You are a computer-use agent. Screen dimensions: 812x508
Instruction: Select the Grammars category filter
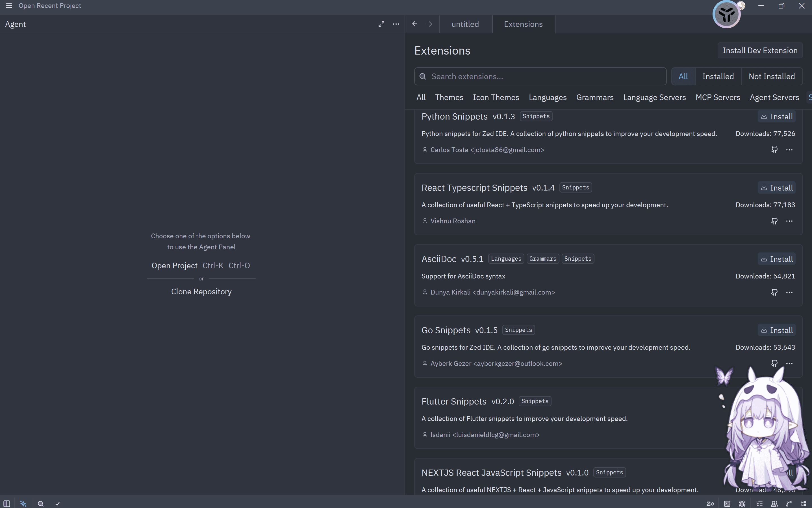pos(595,98)
